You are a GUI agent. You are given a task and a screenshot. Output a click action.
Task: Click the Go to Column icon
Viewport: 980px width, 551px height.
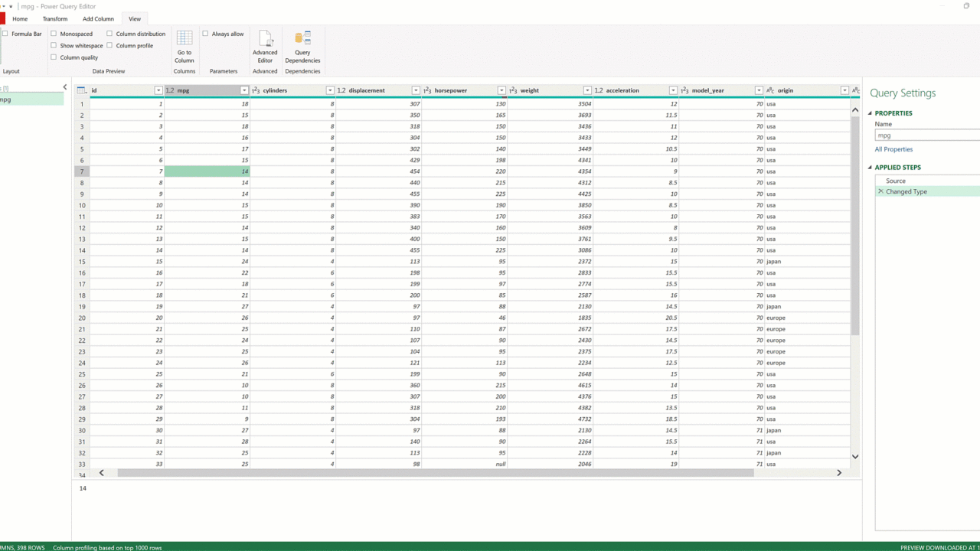[185, 47]
